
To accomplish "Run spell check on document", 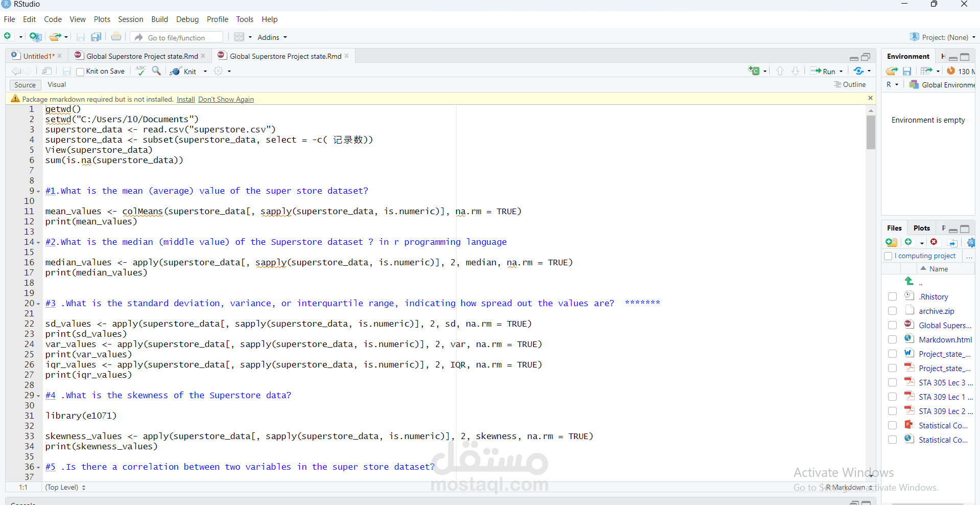I will [x=140, y=71].
